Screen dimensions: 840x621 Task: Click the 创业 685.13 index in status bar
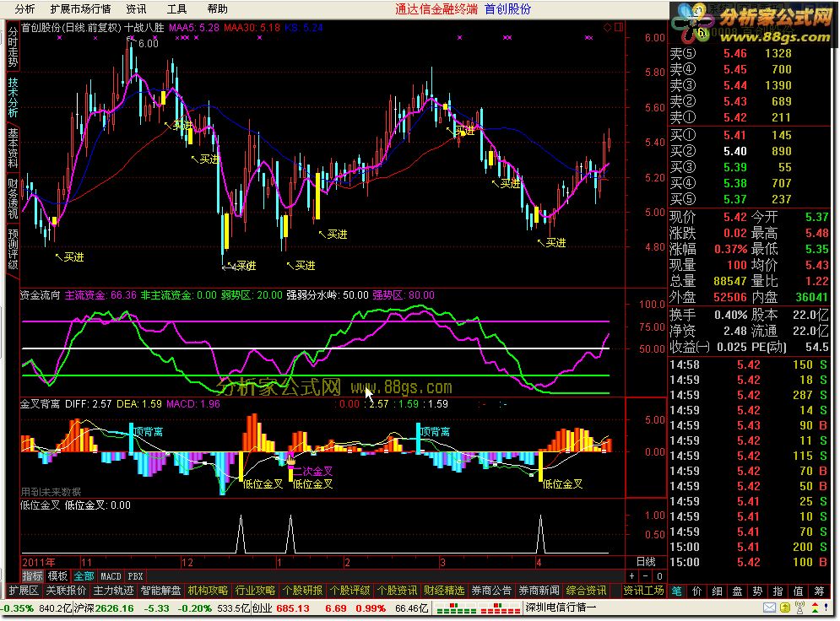tap(281, 608)
